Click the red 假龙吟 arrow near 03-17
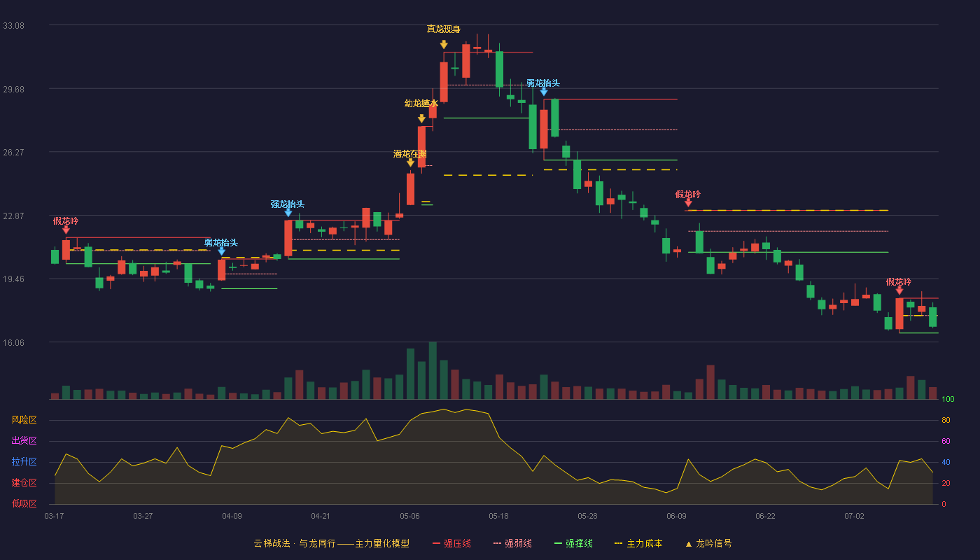The height and width of the screenshot is (560, 980). [66, 229]
